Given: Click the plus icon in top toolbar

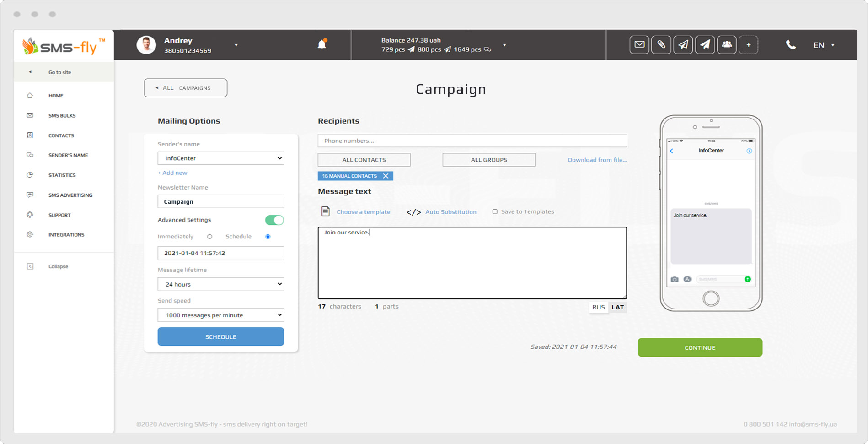Looking at the screenshot, I should coord(749,45).
